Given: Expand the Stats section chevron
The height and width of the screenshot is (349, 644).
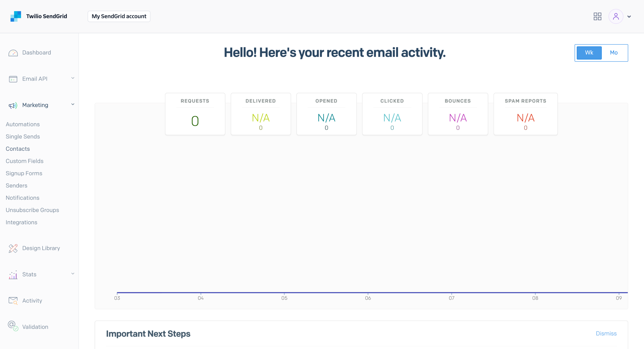Looking at the screenshot, I should [73, 274].
